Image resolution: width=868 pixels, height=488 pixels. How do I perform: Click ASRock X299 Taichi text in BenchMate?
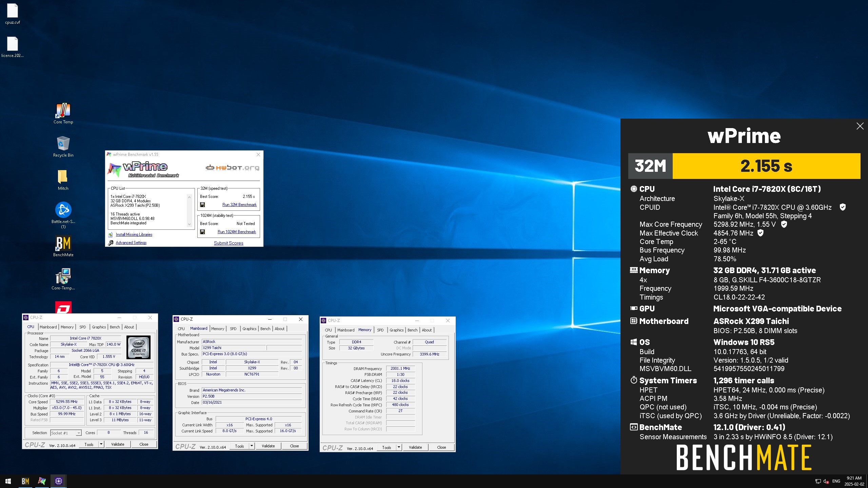[751, 321]
